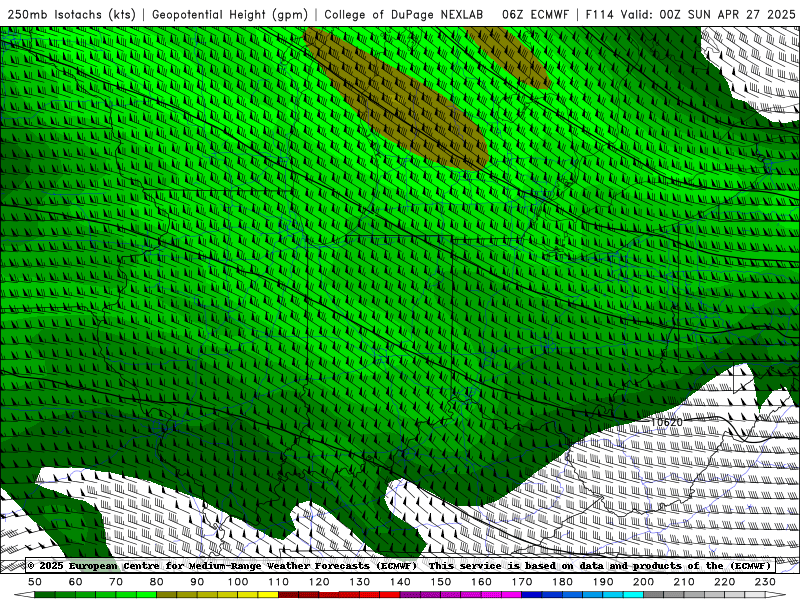The image size is (800, 600).
Task: Click the "Geopotential Height (gpm)" title text
Action: point(230,14)
